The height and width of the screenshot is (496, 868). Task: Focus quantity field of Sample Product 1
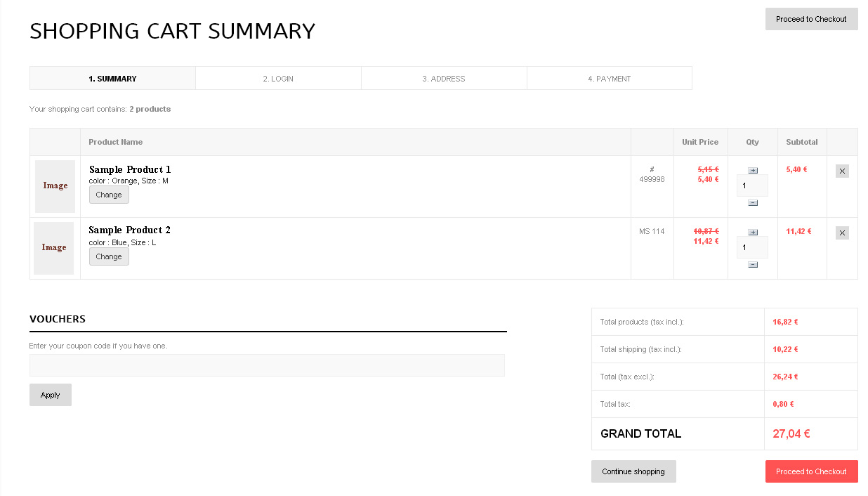[752, 185]
